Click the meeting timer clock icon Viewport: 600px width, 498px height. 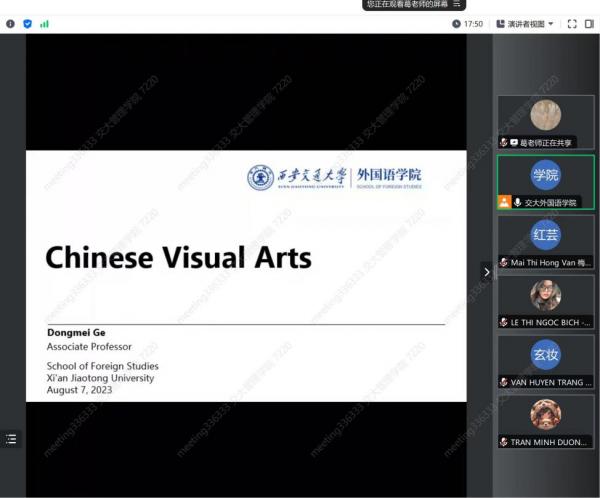pos(457,24)
